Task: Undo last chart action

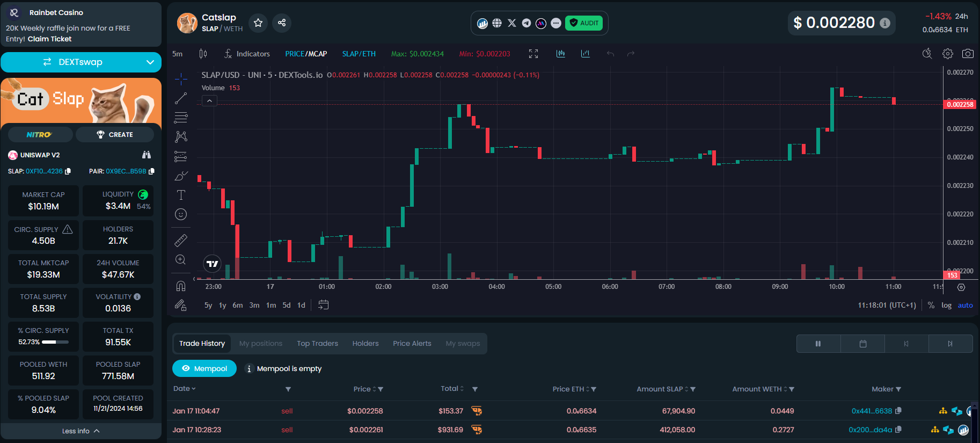Action: pos(610,54)
